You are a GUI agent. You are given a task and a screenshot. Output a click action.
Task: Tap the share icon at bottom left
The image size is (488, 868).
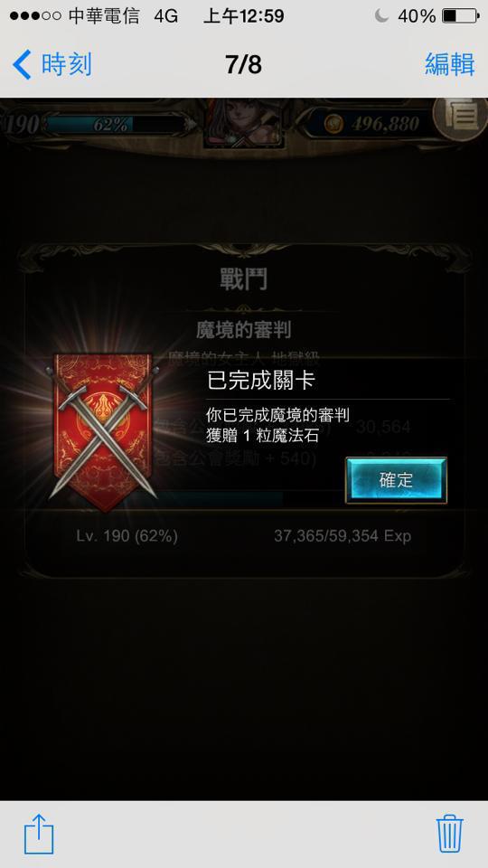point(39,833)
